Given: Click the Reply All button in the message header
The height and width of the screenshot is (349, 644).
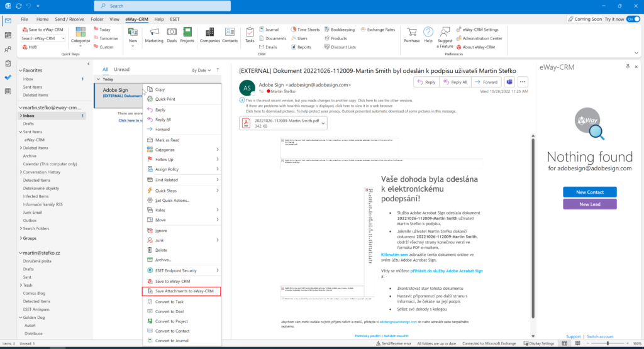Looking at the screenshot, I should pyautogui.click(x=455, y=82).
